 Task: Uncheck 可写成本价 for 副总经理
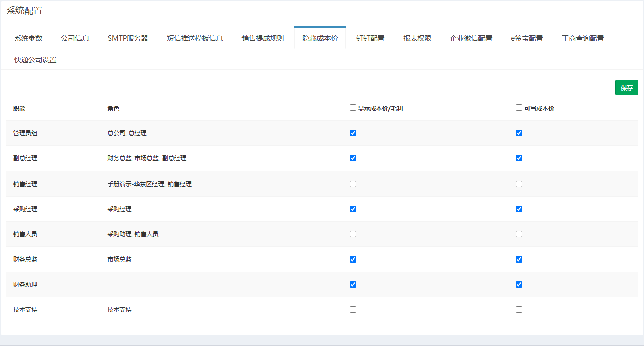coord(519,158)
